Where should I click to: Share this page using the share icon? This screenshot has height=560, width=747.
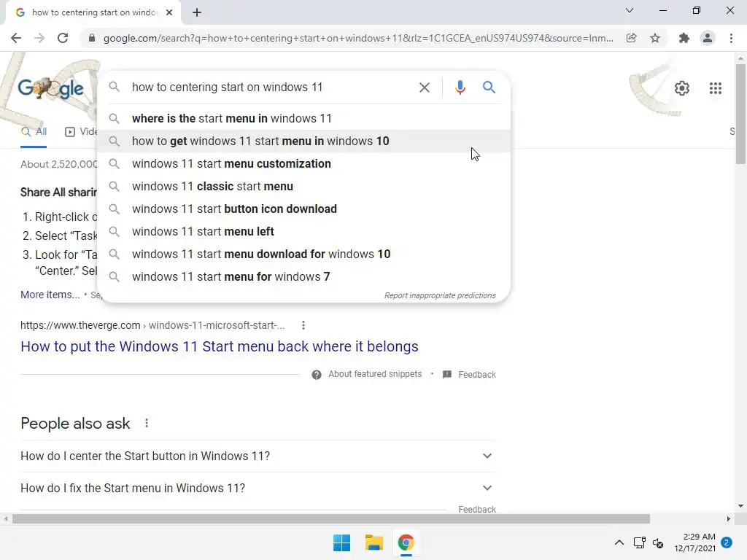coord(631,38)
